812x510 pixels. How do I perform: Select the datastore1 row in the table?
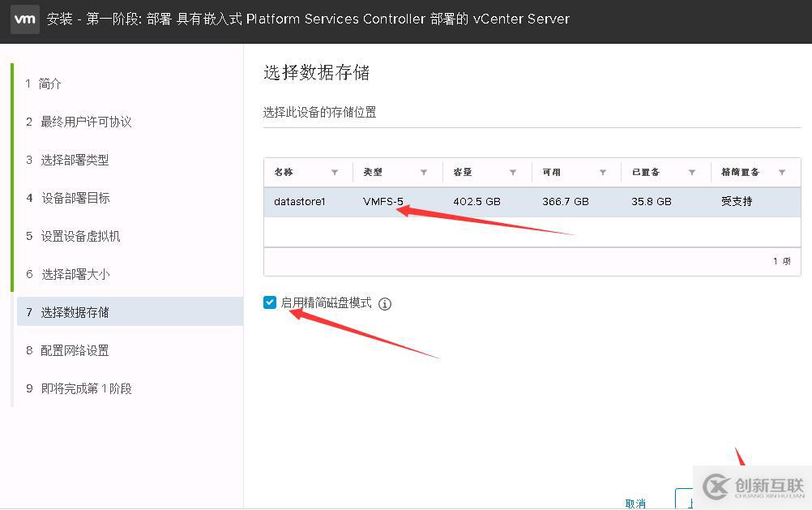pyautogui.click(x=405, y=201)
